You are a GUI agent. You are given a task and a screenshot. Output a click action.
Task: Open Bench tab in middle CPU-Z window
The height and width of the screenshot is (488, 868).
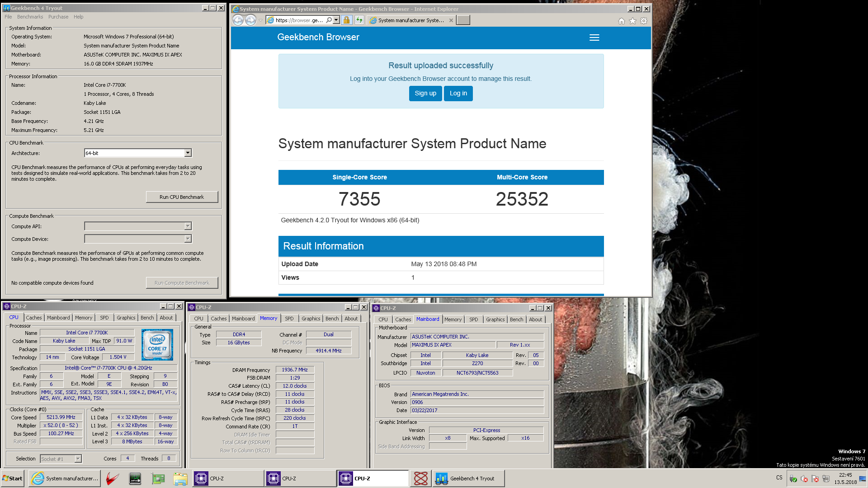pos(332,319)
